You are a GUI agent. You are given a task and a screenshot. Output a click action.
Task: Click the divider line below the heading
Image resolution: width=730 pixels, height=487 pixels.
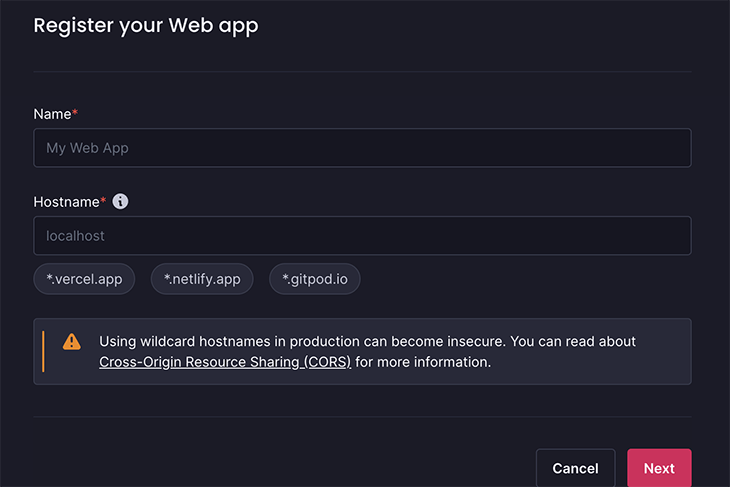pos(362,72)
